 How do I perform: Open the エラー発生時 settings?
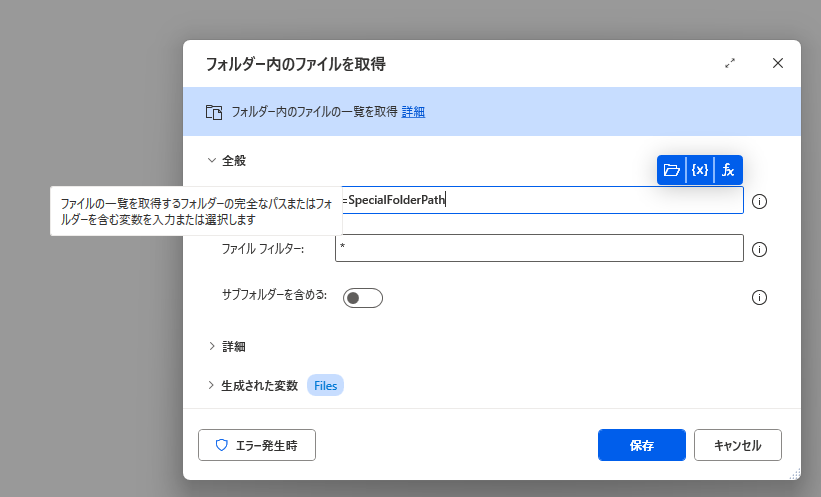[257, 445]
